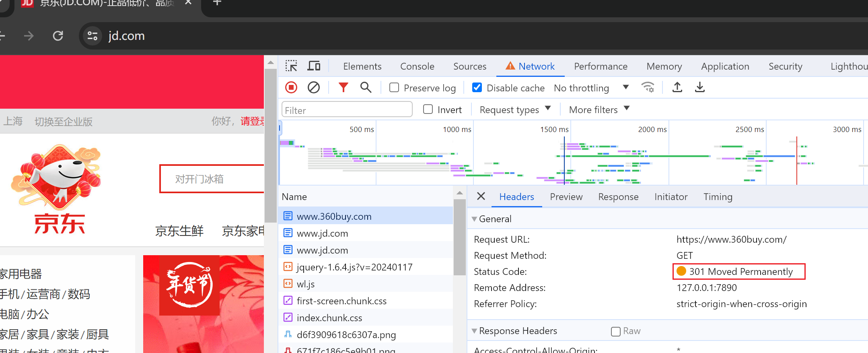Check the Invert filter checkbox
This screenshot has width=868, height=353.
point(428,109)
